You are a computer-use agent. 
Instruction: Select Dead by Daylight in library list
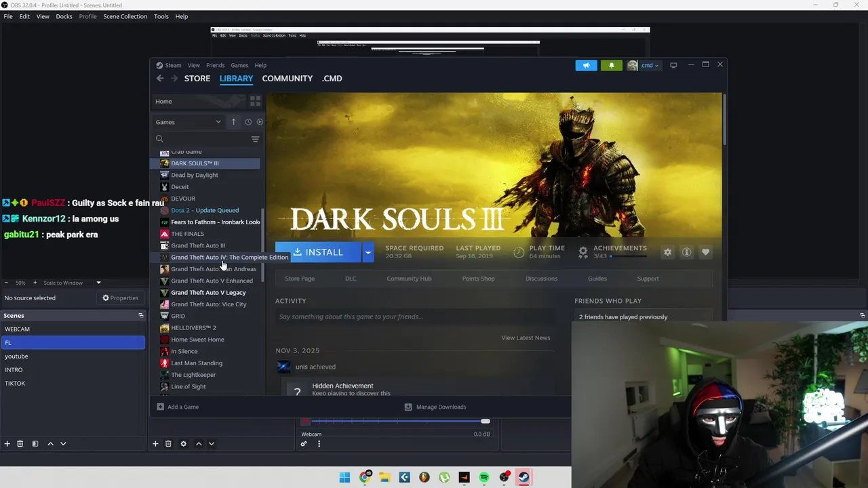coord(195,176)
